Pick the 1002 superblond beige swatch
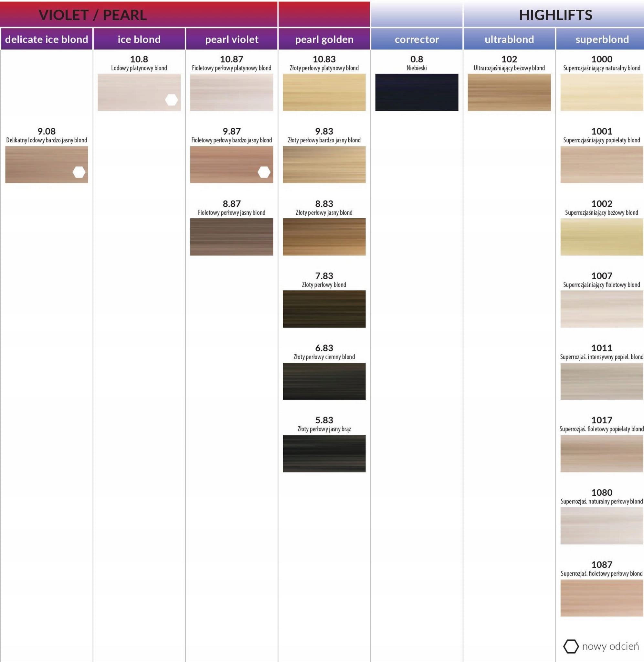Image resolution: width=644 pixels, height=662 pixels. coord(602,237)
